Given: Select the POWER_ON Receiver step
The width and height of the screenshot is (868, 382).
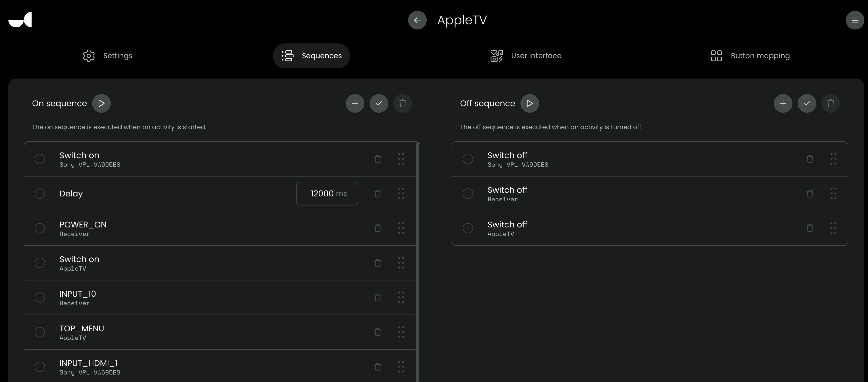Looking at the screenshot, I should pos(40,228).
